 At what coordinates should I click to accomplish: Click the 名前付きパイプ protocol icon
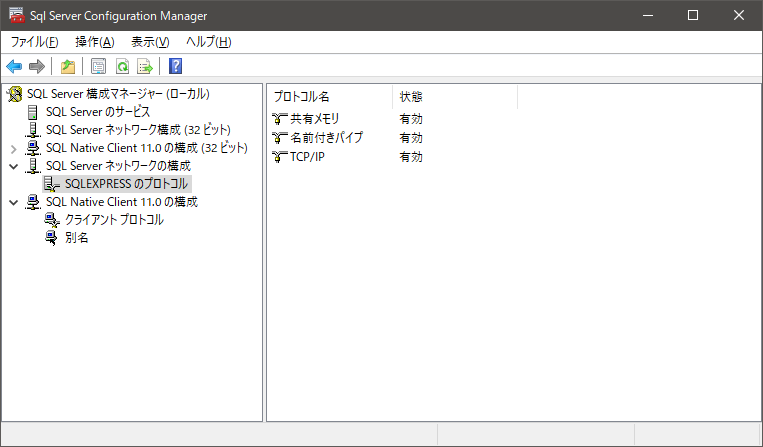click(x=279, y=138)
